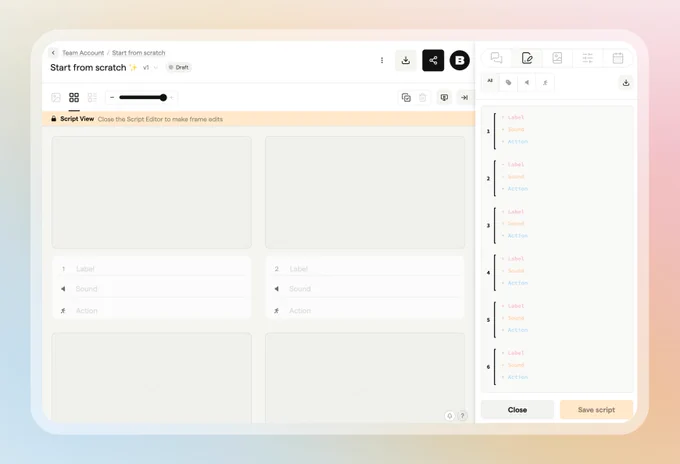Switch to the list view icon
680x464 pixels.
click(x=92, y=98)
